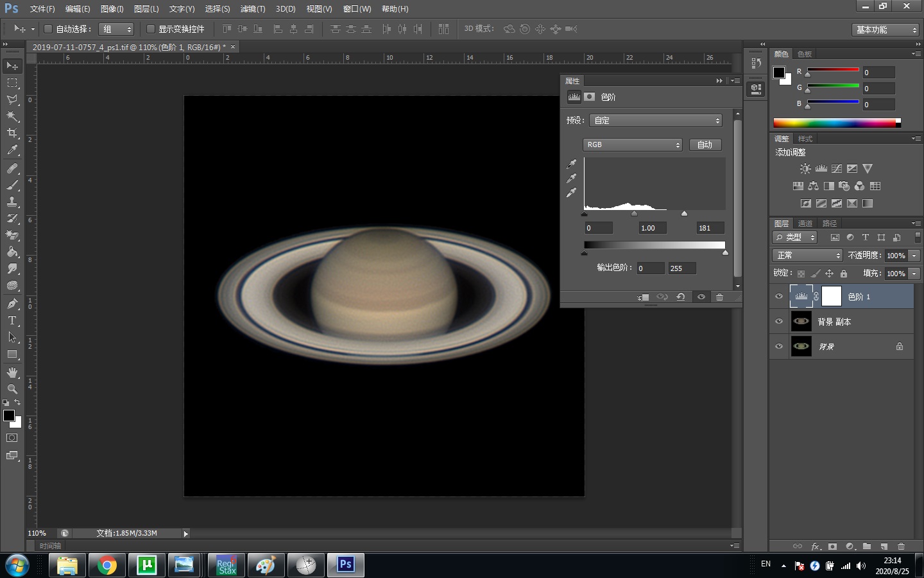Click the Windows Start button
Screen dimensions: 924x578
(x=17, y=565)
